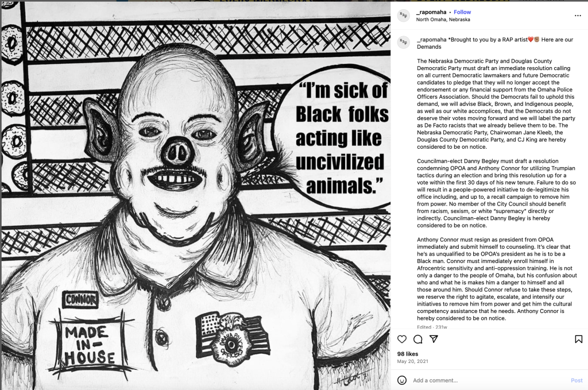
Task: Share the post with the paper plane icon
Action: click(434, 339)
